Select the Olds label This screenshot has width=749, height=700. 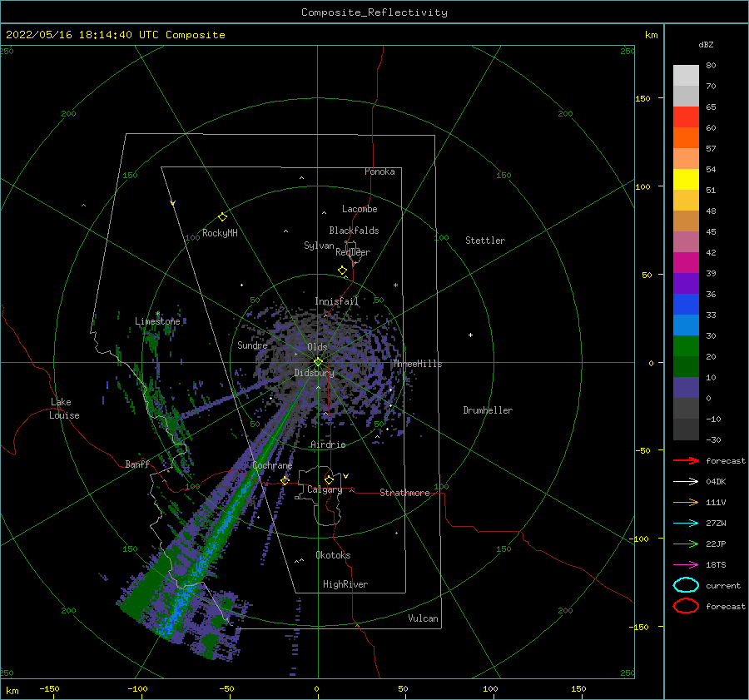(x=317, y=347)
